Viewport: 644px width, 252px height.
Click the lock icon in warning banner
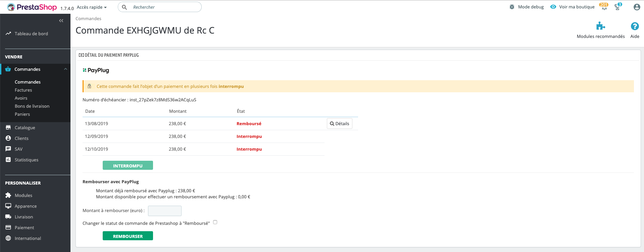pos(89,86)
